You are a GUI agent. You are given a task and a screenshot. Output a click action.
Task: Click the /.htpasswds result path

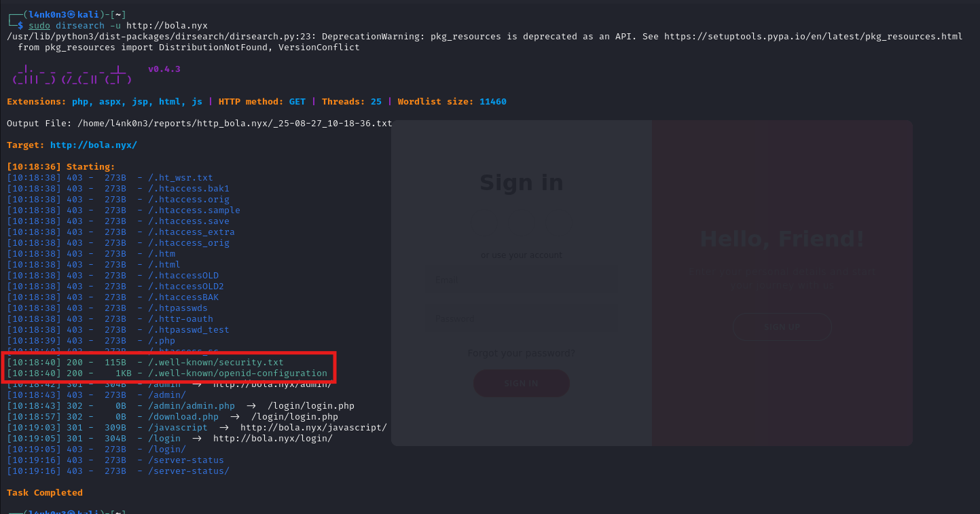[178, 308]
